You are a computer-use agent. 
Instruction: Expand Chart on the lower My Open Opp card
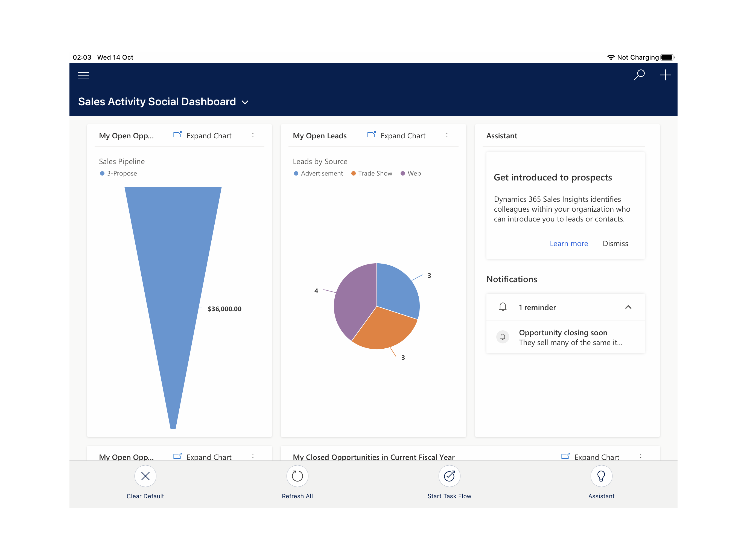point(202,457)
